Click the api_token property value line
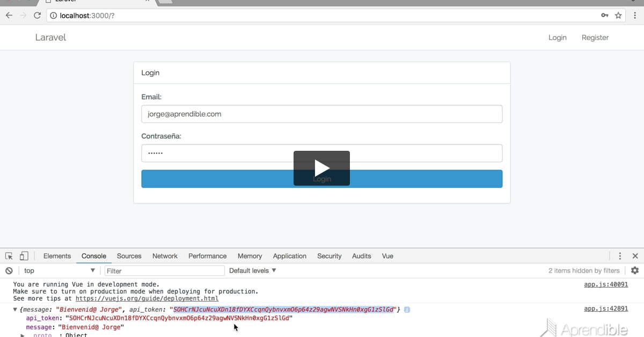 [159, 318]
